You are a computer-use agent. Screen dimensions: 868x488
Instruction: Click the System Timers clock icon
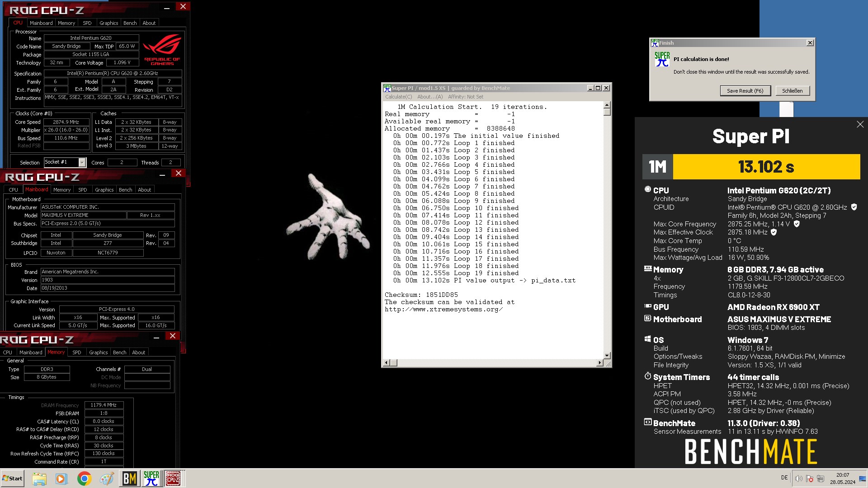648,376
